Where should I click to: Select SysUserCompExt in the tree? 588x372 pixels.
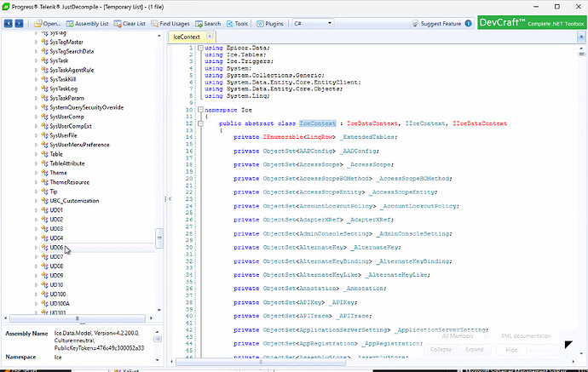tap(71, 126)
